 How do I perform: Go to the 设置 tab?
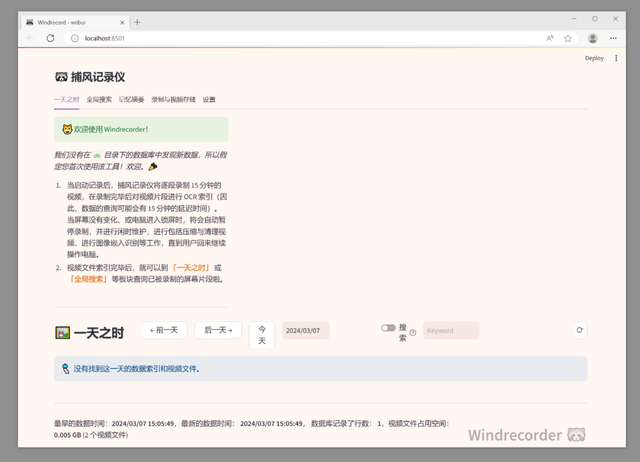point(209,100)
